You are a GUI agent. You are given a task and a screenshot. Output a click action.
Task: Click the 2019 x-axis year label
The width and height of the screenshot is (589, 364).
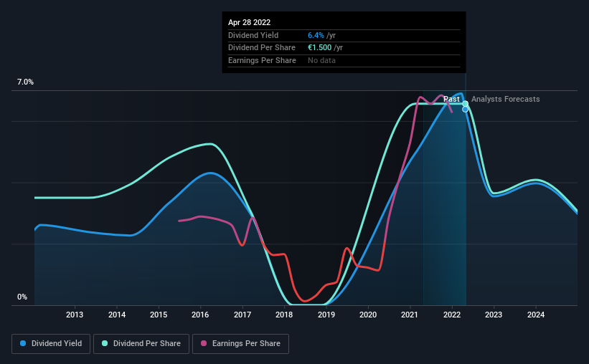[326, 315]
